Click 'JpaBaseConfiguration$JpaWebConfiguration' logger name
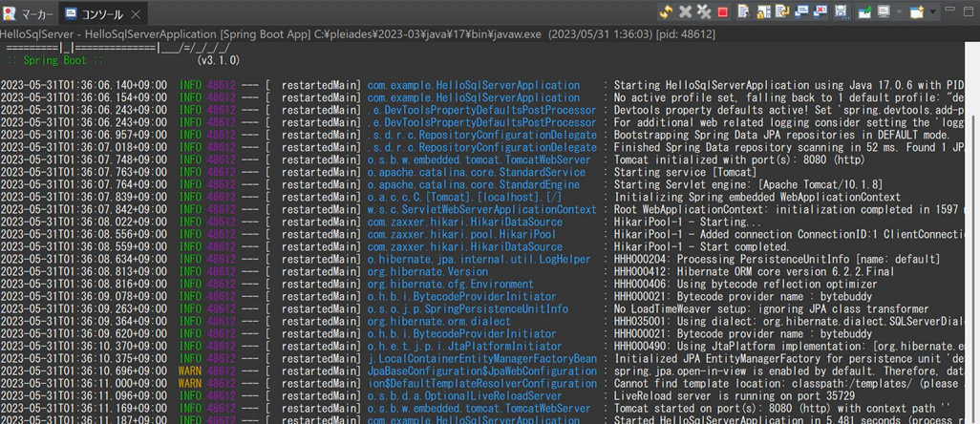This screenshot has height=424, width=980. pos(481,371)
